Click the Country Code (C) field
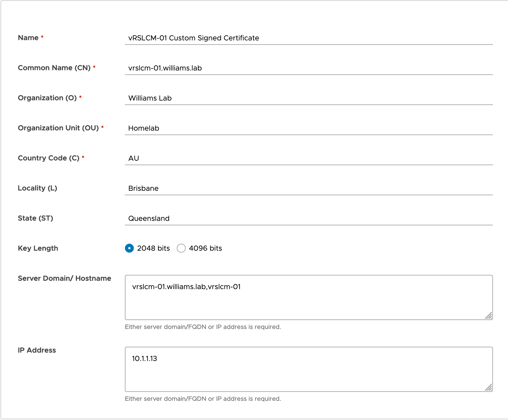Screen dimensions: 508x420 309,158
